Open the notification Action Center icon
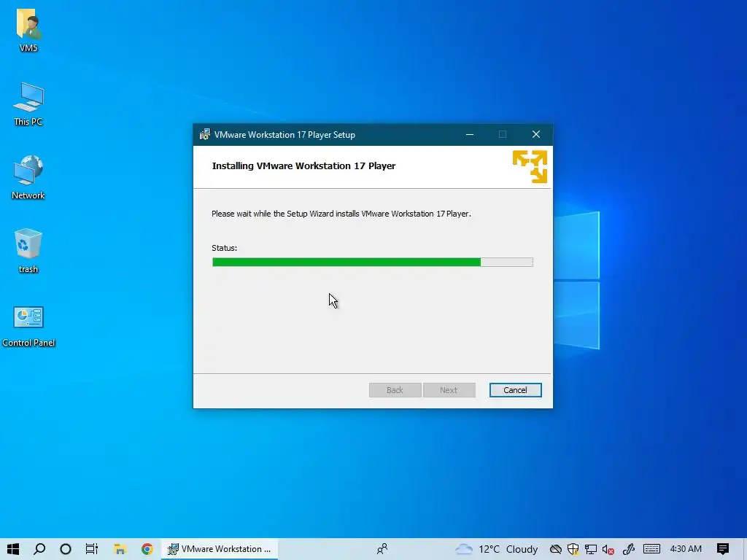747x560 pixels. [723, 549]
